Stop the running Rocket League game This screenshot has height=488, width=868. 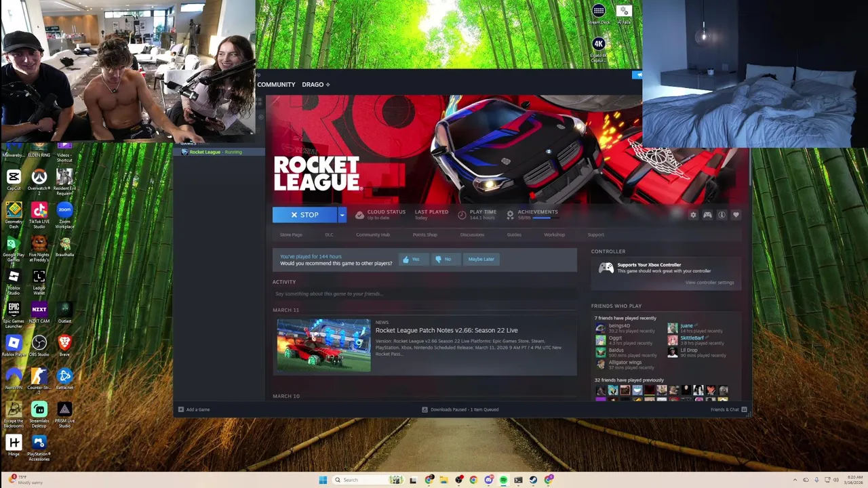pos(304,215)
